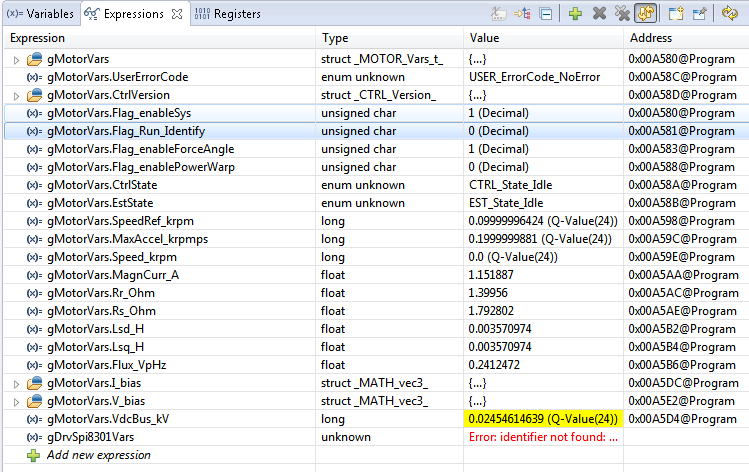Click gMotorVars struct folder icon
Viewport: 749px width, 472px height.
pos(34,59)
